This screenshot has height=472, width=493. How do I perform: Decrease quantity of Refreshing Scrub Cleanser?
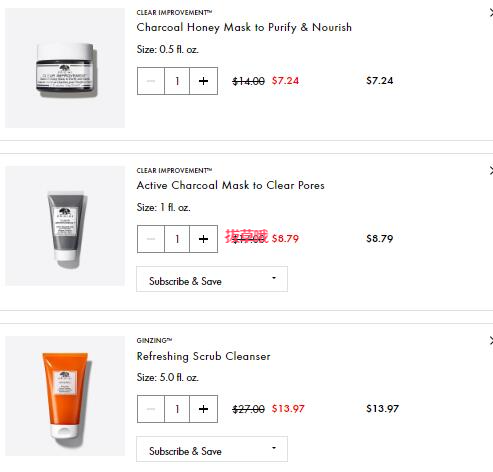coord(151,409)
